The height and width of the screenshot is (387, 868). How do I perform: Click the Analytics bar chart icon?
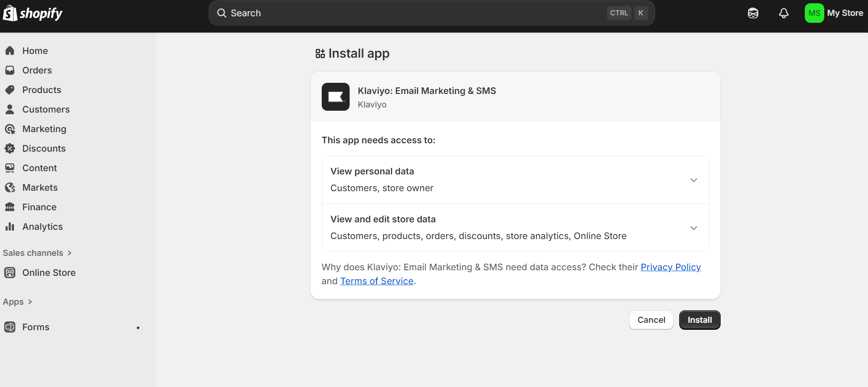tap(10, 227)
